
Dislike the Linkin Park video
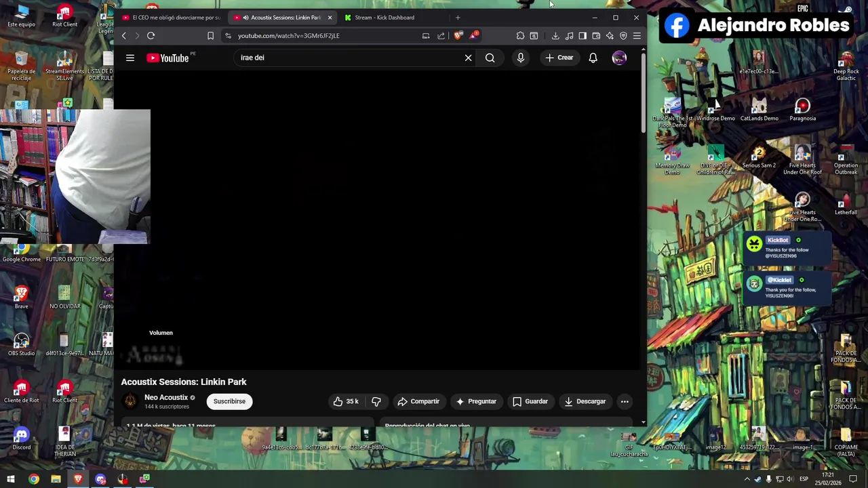[376, 401]
